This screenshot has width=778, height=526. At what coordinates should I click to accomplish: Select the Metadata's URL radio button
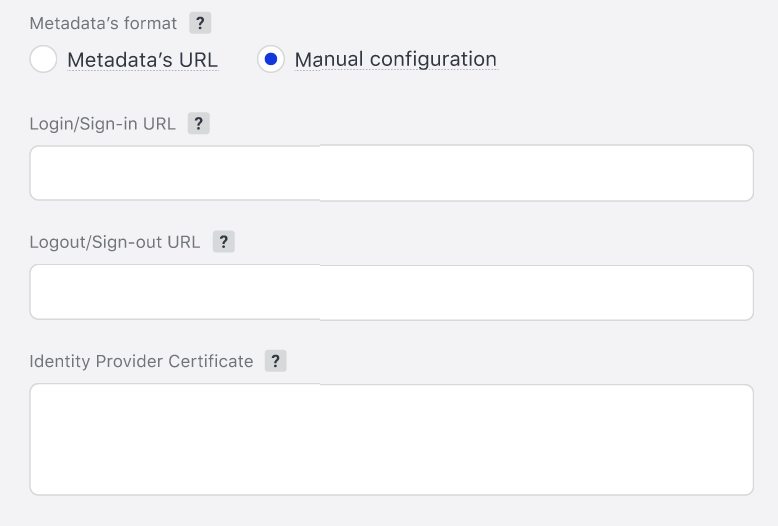pos(43,60)
